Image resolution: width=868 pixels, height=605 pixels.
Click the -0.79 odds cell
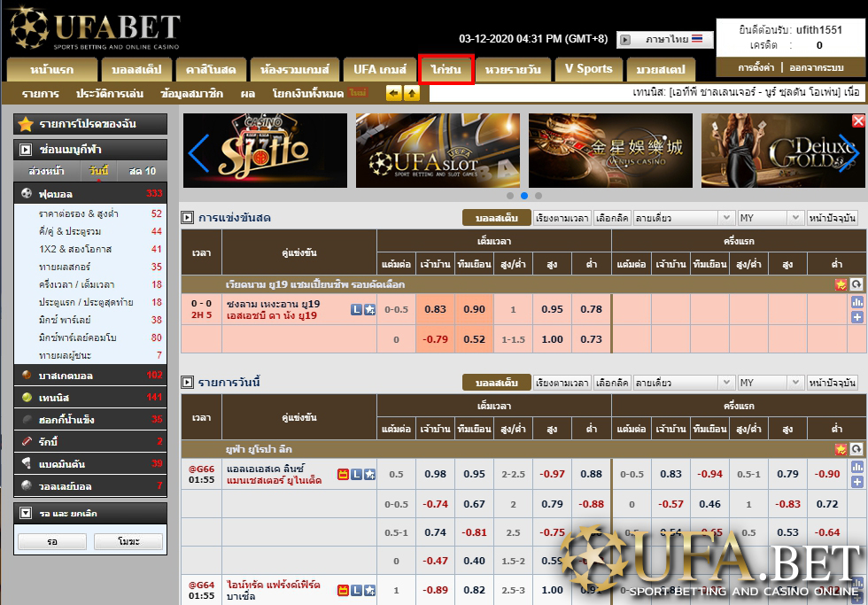[x=435, y=339]
